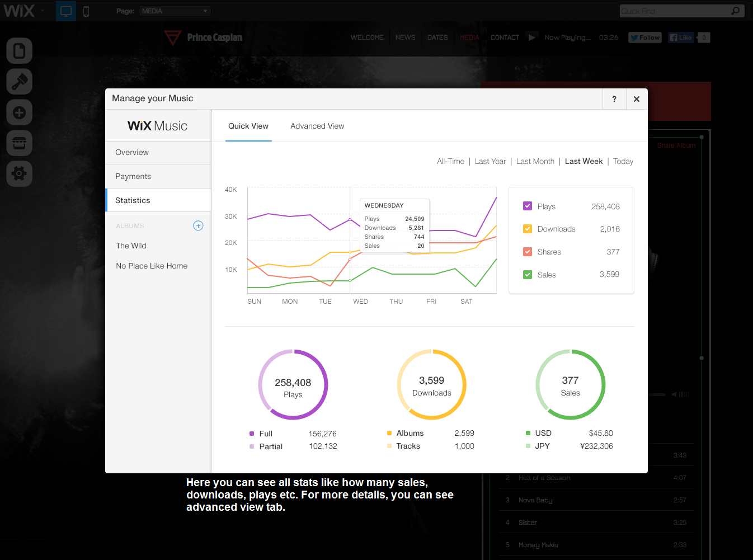Viewport: 753px width, 560px height.
Task: Open the Settings gear icon in sidebar
Action: click(x=19, y=173)
